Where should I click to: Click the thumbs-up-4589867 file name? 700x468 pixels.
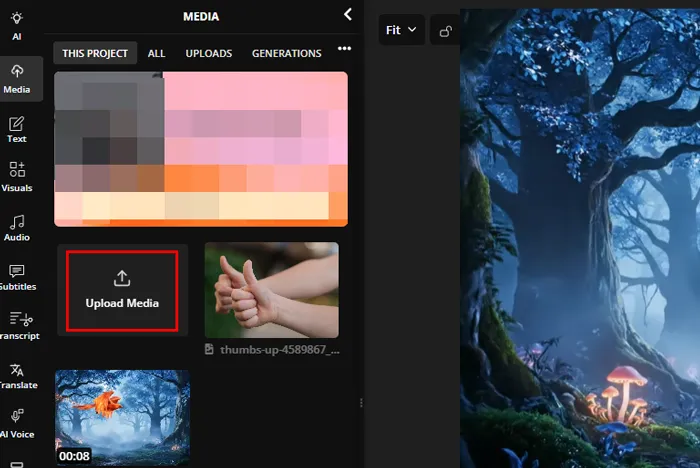tap(279, 350)
